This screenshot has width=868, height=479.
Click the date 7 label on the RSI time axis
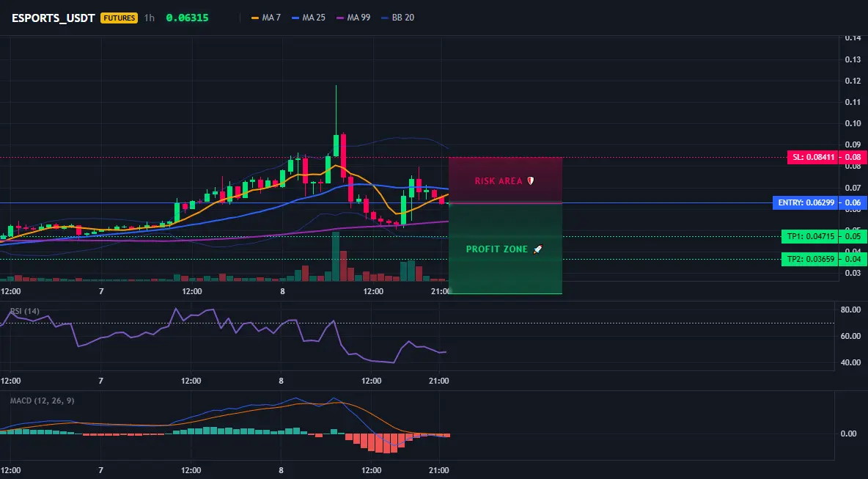[100, 381]
